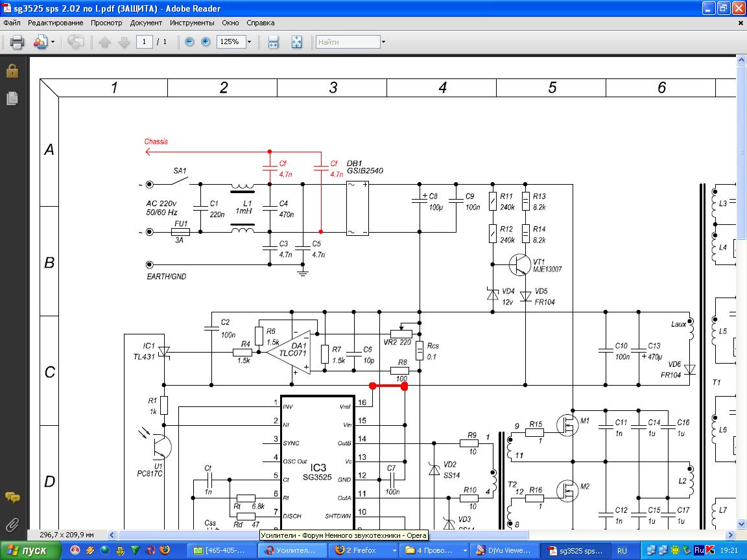Go to previous page arrow
Viewport: 747px width, 560px height.
pos(105,42)
